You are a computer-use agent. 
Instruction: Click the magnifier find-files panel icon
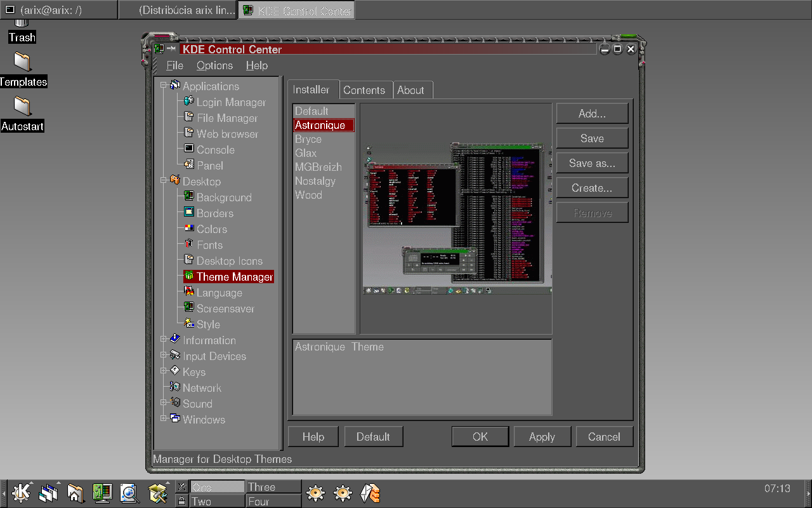[x=129, y=492]
